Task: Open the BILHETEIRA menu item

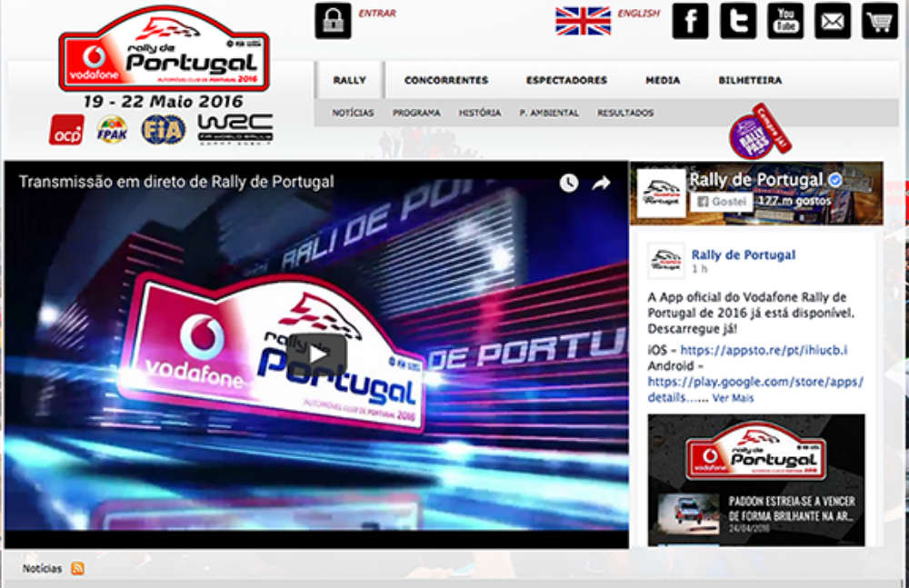Action: (x=750, y=80)
